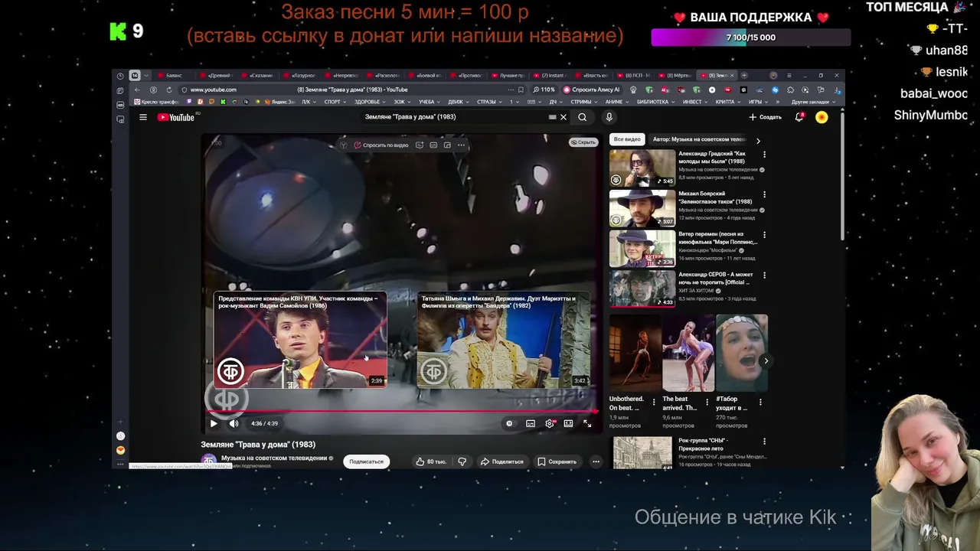
Task: Select the 'Все видео' filter chip
Action: (627, 139)
